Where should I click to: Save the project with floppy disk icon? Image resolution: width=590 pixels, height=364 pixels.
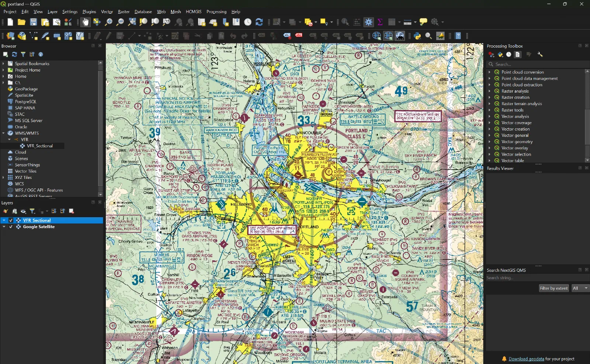tap(33, 22)
